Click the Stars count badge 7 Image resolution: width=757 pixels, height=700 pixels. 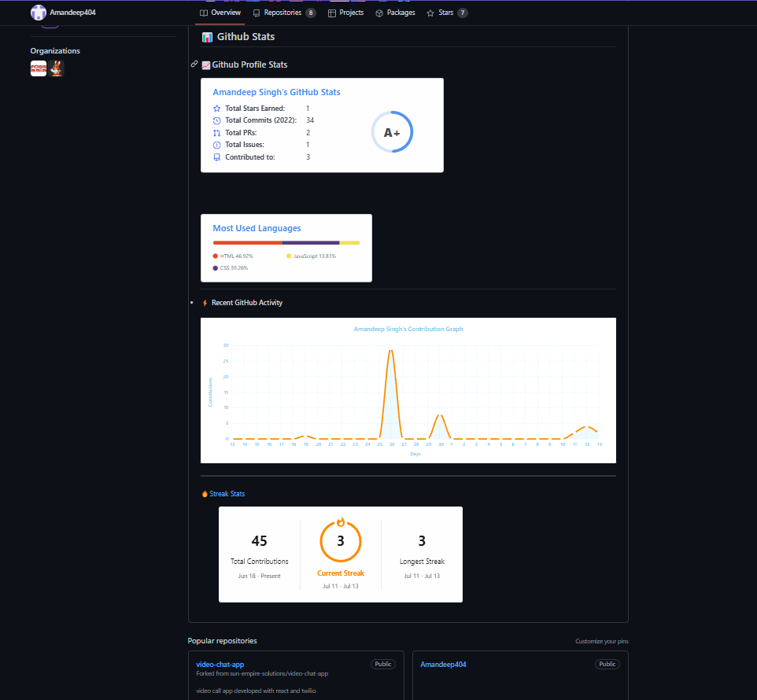[463, 13]
